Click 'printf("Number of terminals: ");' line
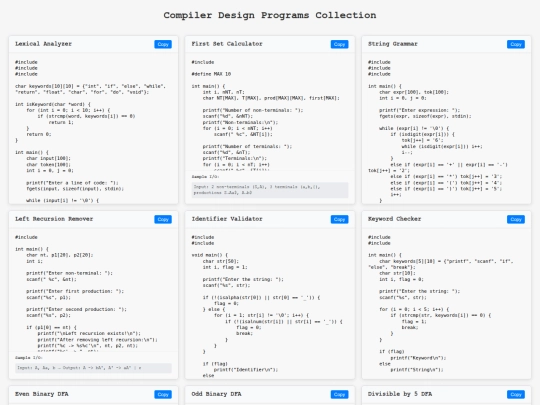Viewport: 540px width, 405px height. pyautogui.click(x=247, y=146)
